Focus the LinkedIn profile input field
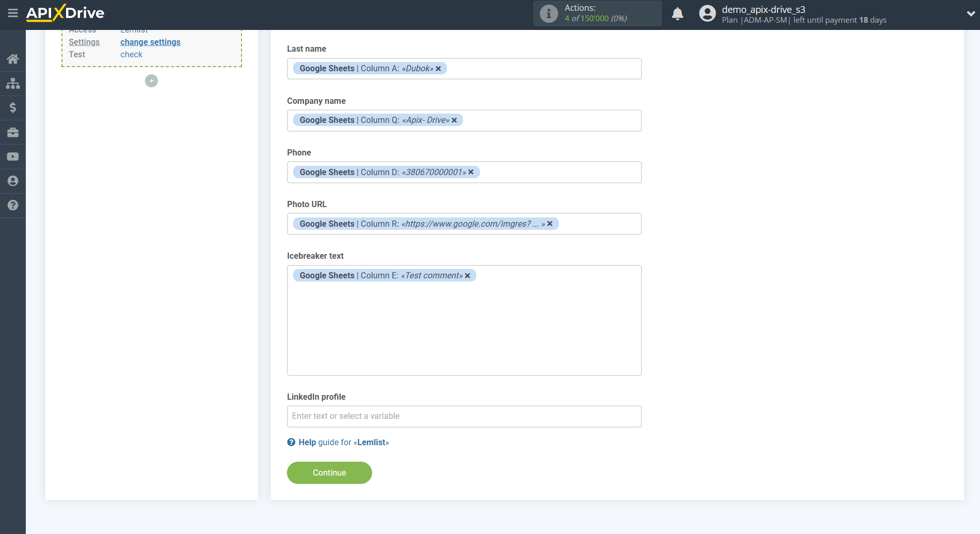The image size is (980, 534). (464, 416)
